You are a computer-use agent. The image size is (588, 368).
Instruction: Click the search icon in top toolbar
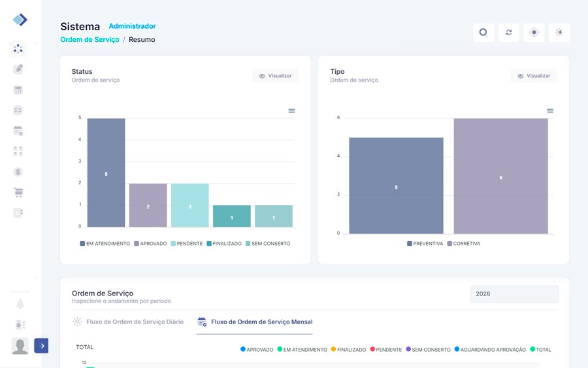[x=483, y=33]
